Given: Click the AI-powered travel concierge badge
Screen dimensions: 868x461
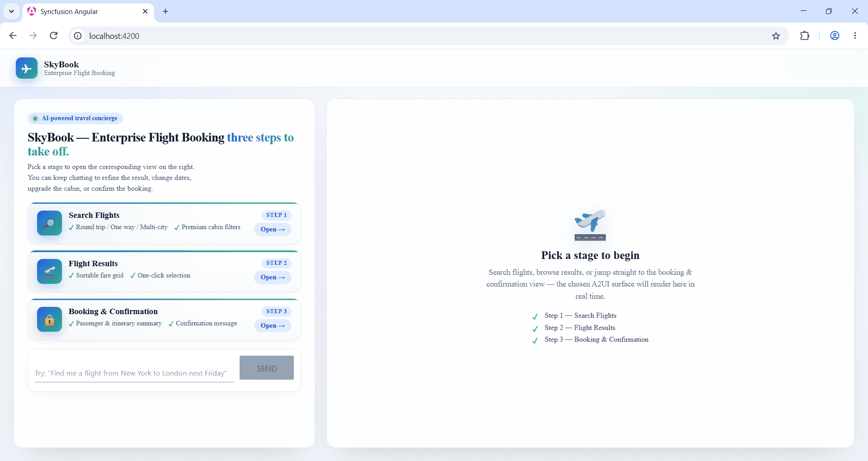Looking at the screenshot, I should [x=75, y=118].
